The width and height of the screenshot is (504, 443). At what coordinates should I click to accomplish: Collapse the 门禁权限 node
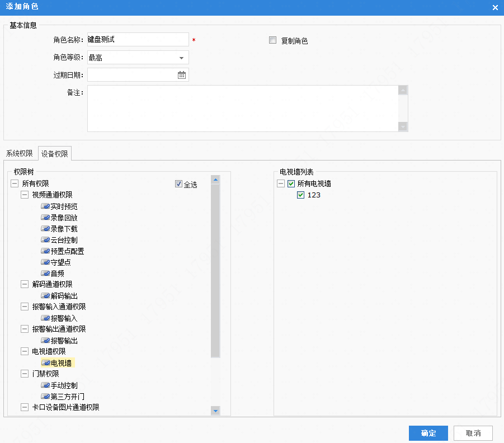[x=25, y=374]
